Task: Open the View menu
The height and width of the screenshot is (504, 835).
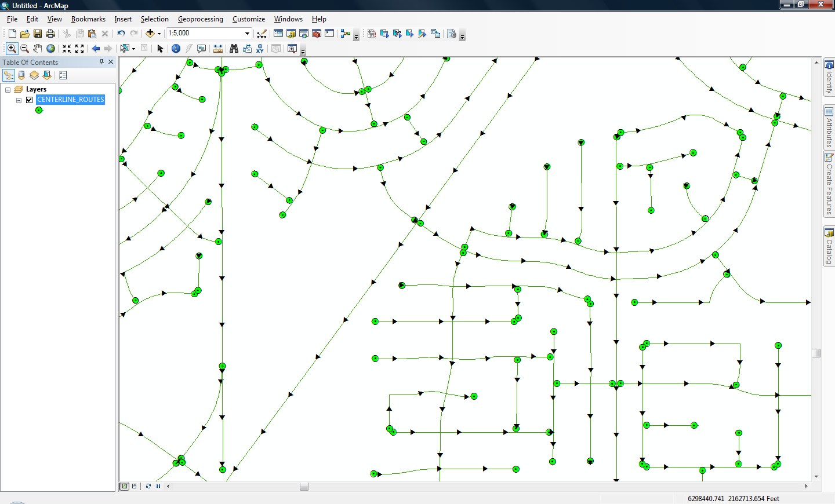Action: [x=55, y=19]
